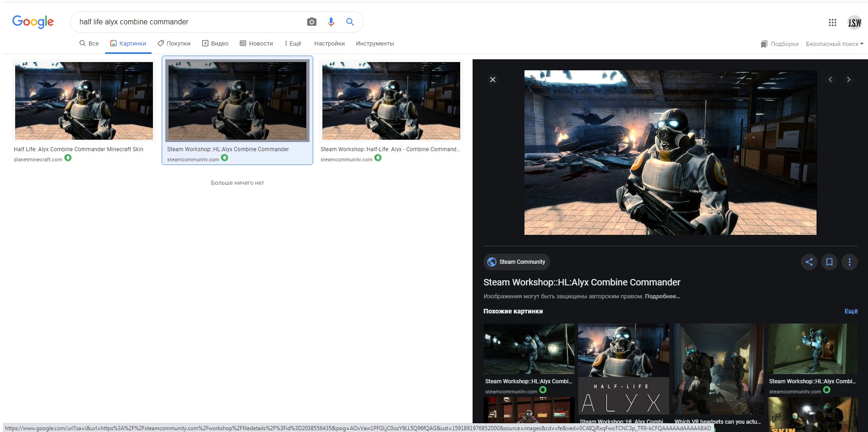
Task: Click the large preview image
Action: (x=671, y=153)
